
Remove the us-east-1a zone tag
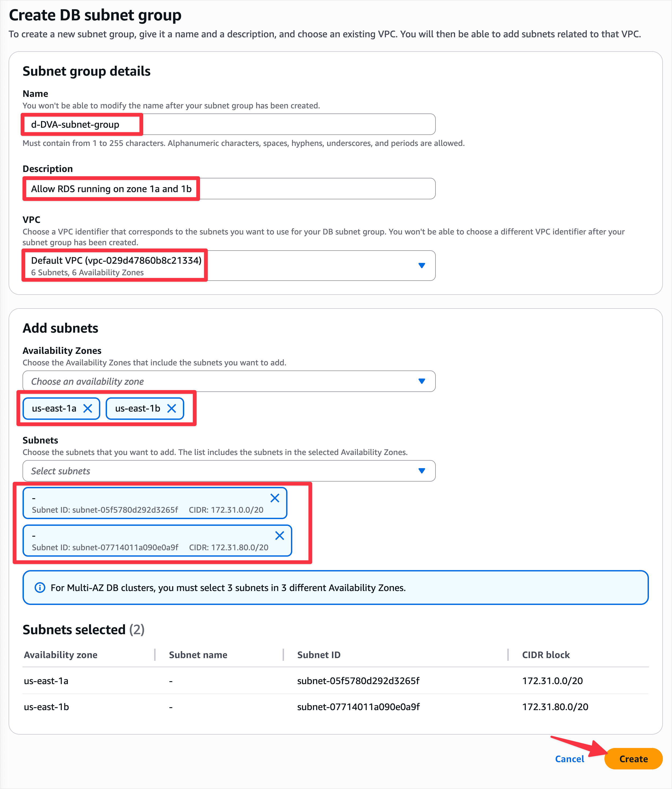(x=87, y=408)
